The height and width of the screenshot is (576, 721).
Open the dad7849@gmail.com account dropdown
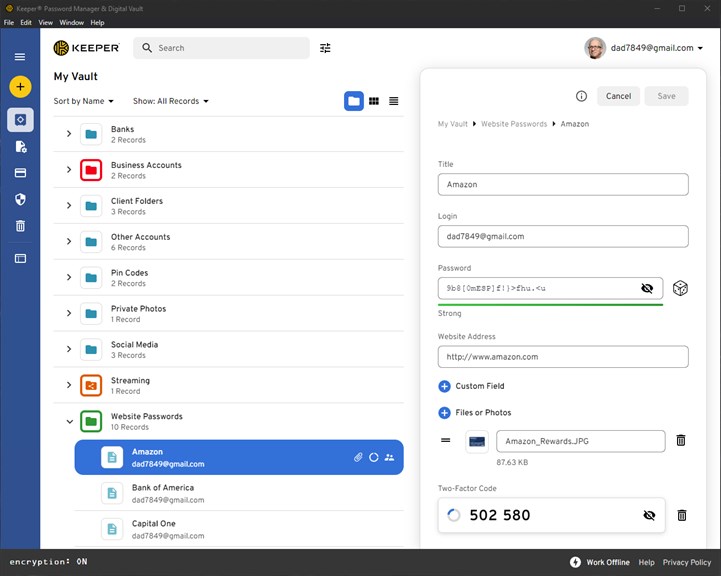click(x=657, y=48)
